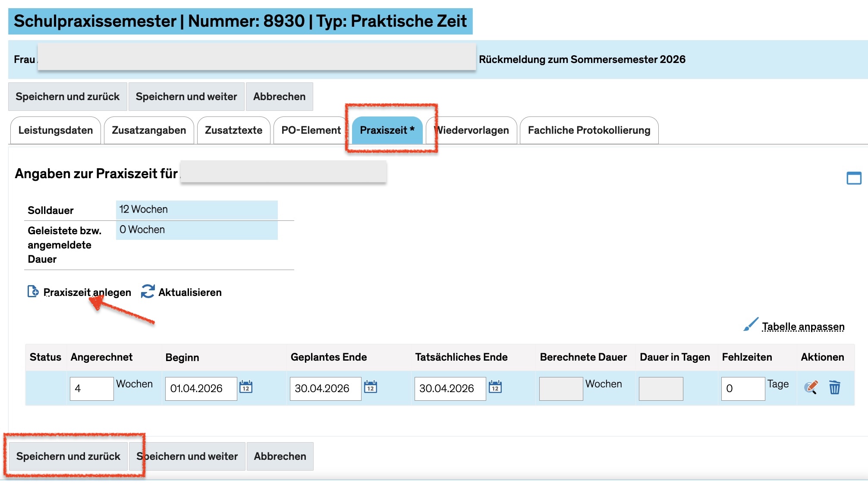Open calendar picker for Beginn date
The image size is (868, 484).
coord(246,387)
